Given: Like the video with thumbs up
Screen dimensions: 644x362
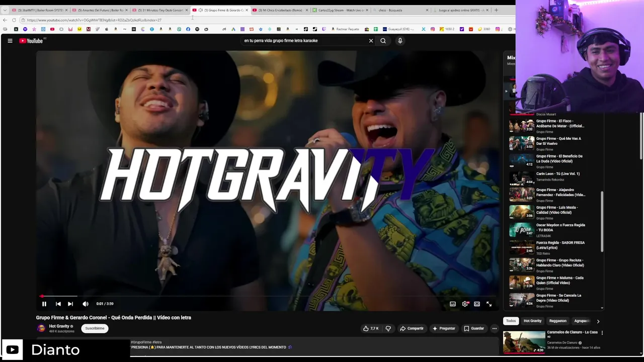Looking at the screenshot, I should pos(371,328).
